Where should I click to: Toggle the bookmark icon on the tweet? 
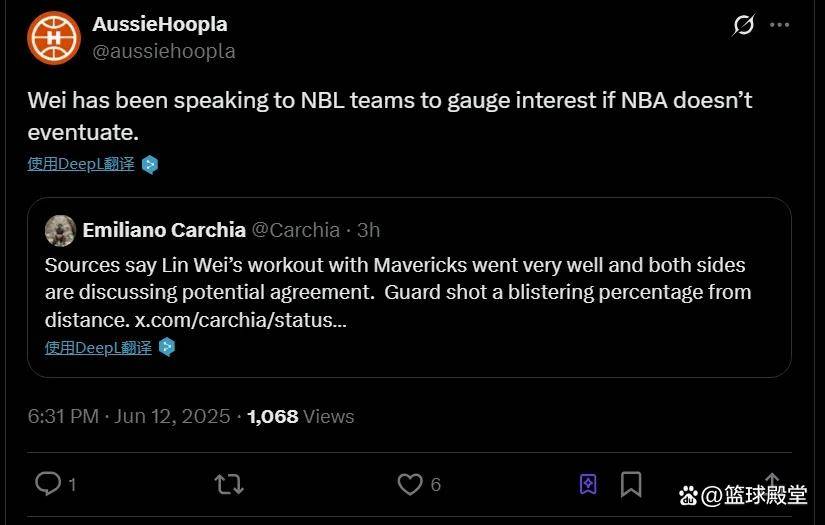tap(631, 485)
